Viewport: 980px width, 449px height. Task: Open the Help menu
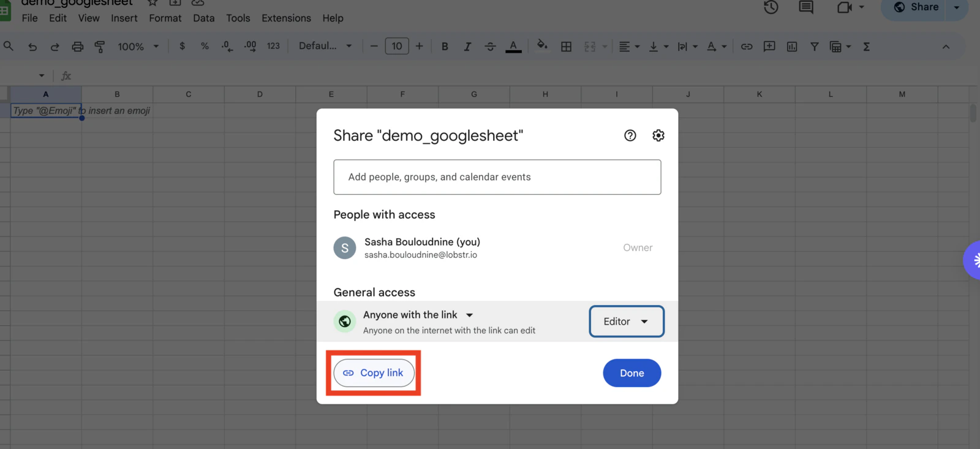pos(333,18)
